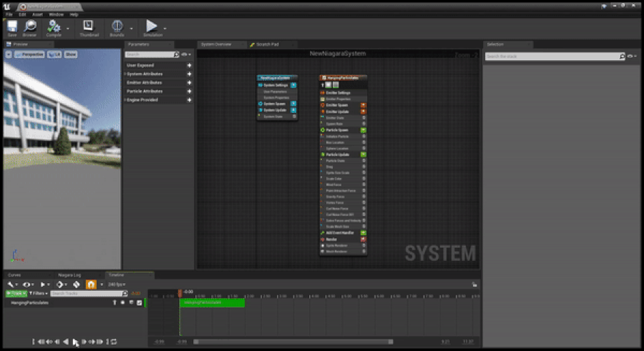Screen dimensions: 644x351
Task: Open the Browse content icon
Action: click(29, 26)
